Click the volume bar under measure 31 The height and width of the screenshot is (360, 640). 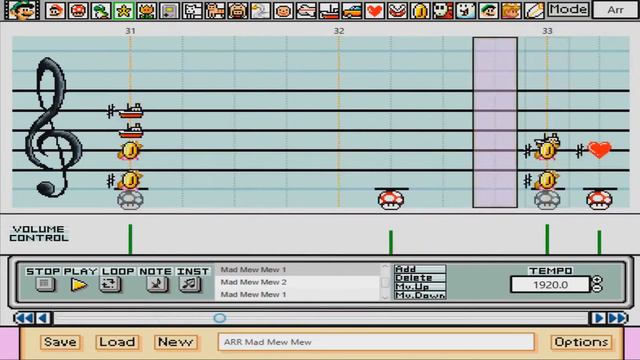130,239
